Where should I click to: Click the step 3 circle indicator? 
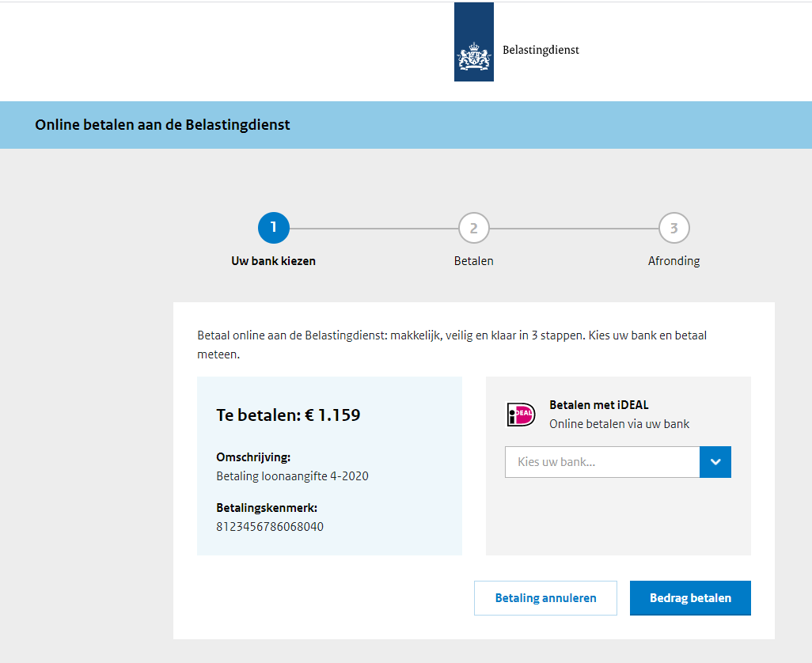(674, 229)
